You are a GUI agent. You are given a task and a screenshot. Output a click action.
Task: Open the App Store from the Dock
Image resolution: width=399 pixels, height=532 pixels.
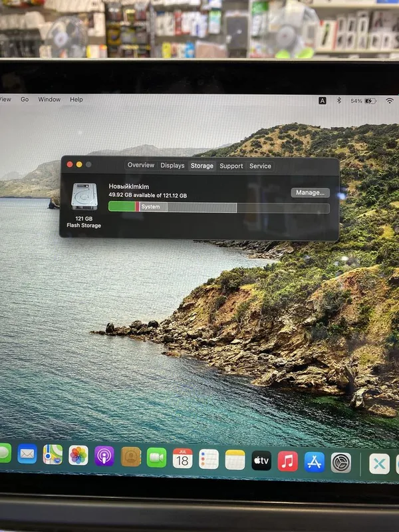pyautogui.click(x=314, y=462)
